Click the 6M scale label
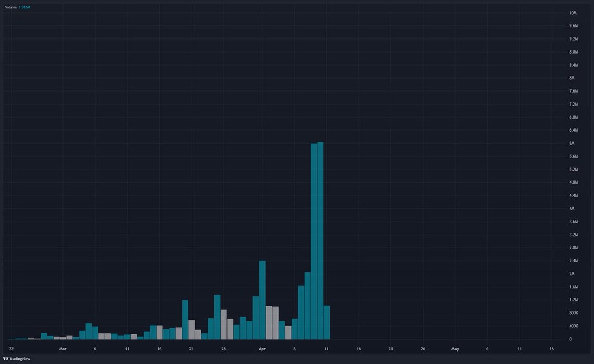This screenshot has width=594, height=364. pos(572,144)
